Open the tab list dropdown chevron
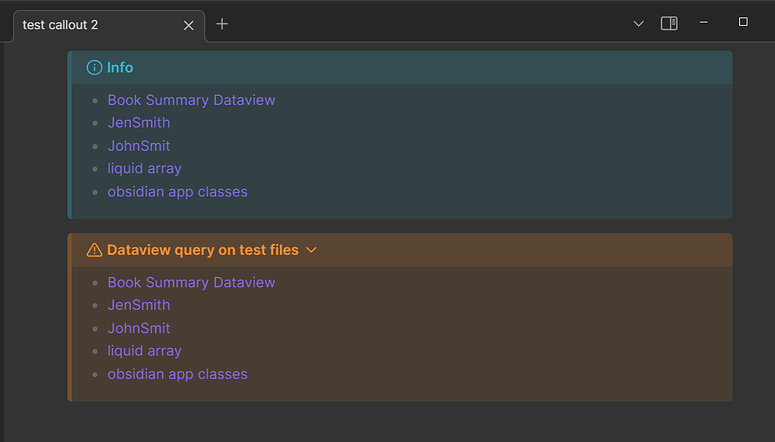Viewport: 775px width, 442px height. pos(638,24)
